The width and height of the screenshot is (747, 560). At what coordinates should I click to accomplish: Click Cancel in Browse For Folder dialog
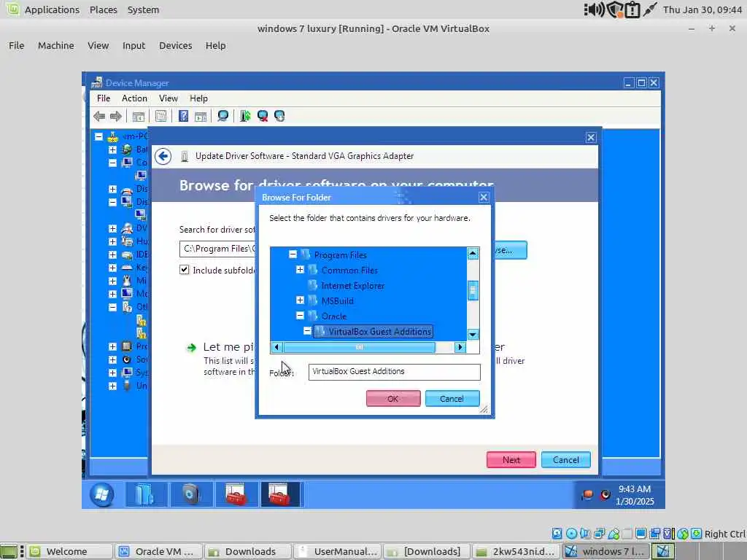[x=452, y=399]
